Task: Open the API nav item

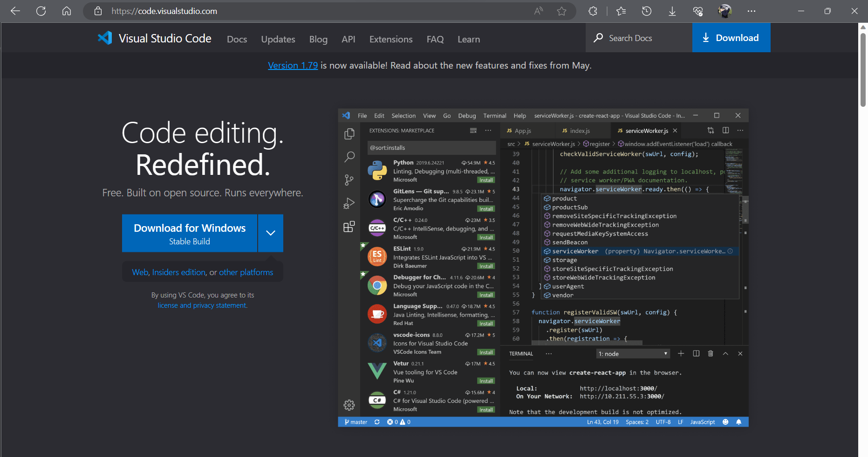Action: tap(349, 39)
